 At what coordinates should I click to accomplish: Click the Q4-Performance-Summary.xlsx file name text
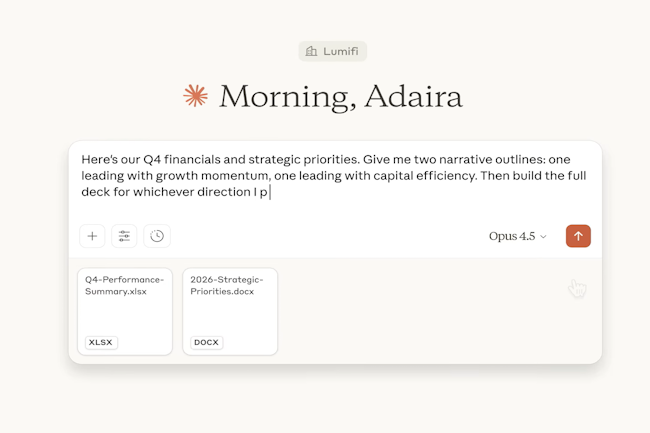125,285
